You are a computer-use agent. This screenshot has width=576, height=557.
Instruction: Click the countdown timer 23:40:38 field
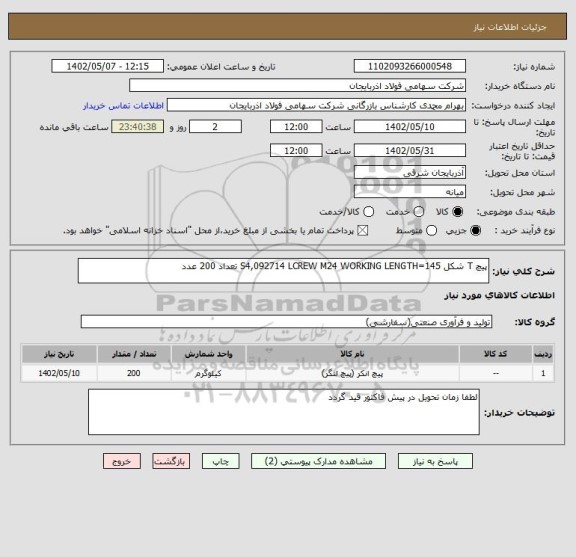pos(138,127)
